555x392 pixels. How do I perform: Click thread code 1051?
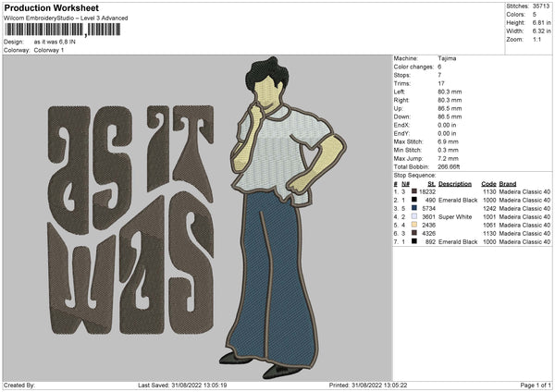pyautogui.click(x=489, y=226)
